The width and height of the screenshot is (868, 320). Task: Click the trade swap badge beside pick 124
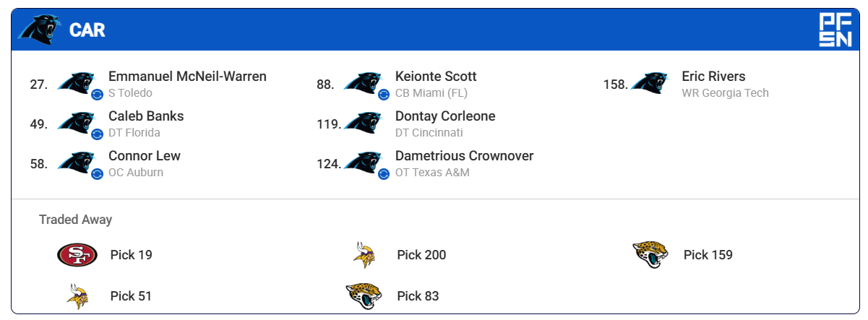[384, 173]
